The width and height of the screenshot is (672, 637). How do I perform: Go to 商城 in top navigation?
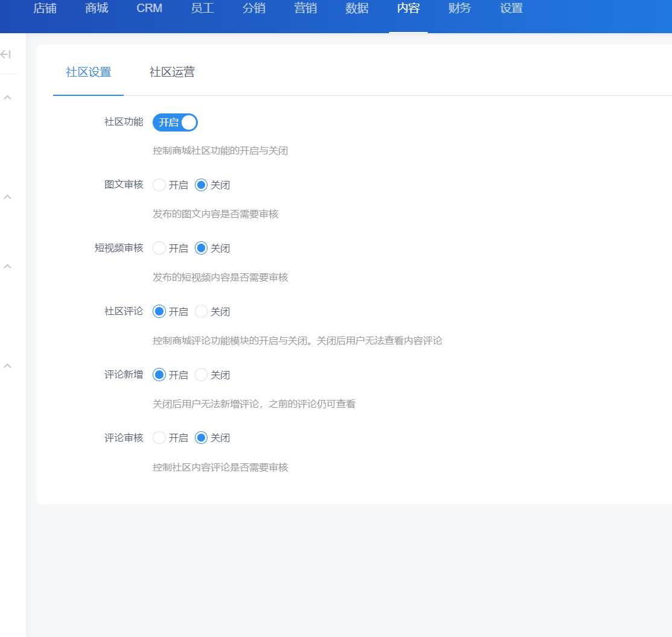click(x=97, y=8)
